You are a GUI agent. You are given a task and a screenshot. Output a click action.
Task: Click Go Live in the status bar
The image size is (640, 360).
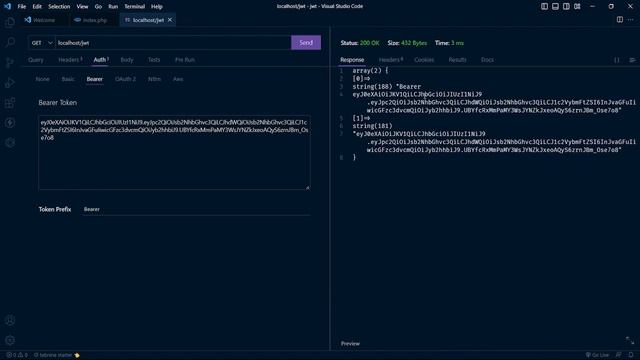click(597, 355)
